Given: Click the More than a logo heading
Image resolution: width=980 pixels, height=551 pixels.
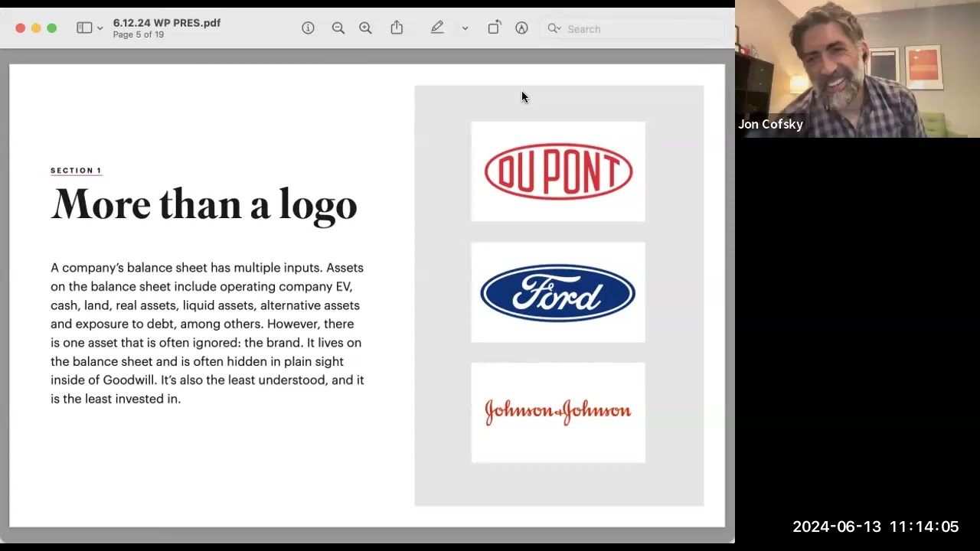Looking at the screenshot, I should click(x=204, y=205).
